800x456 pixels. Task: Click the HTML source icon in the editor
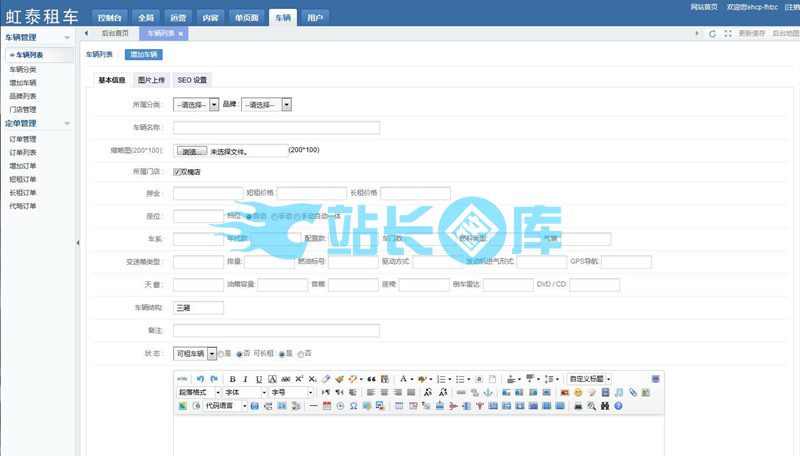click(182, 379)
